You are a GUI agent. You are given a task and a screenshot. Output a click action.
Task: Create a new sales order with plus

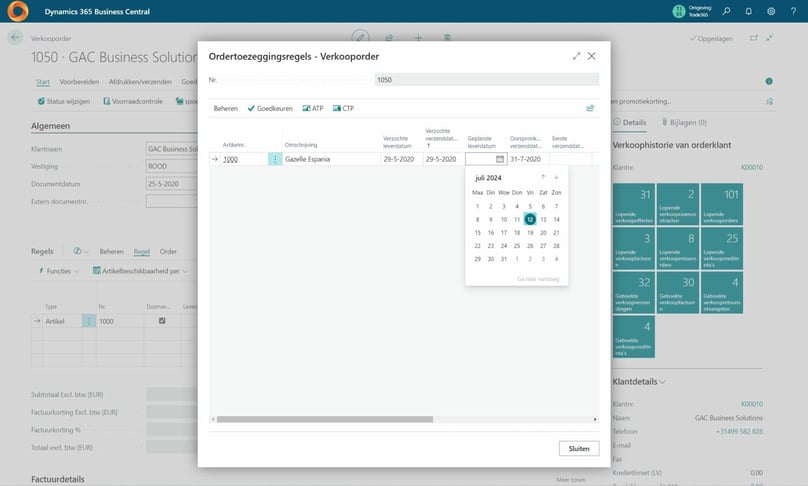point(418,38)
